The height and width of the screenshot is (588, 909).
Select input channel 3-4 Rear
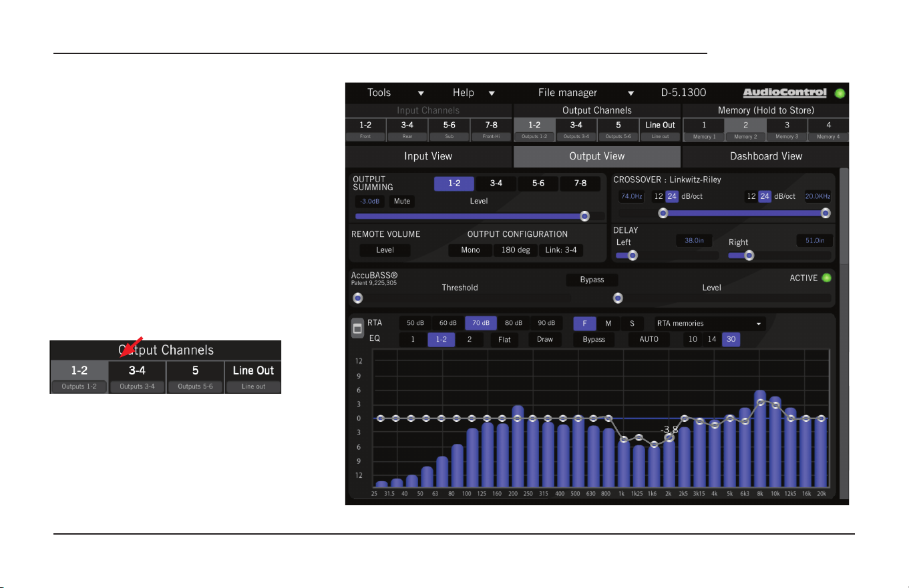tap(407, 129)
